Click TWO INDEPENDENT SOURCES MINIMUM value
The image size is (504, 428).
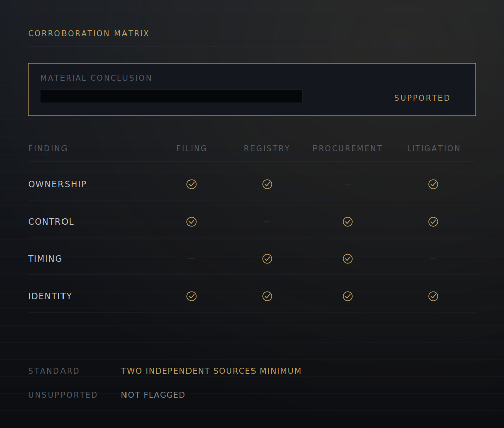pos(211,371)
